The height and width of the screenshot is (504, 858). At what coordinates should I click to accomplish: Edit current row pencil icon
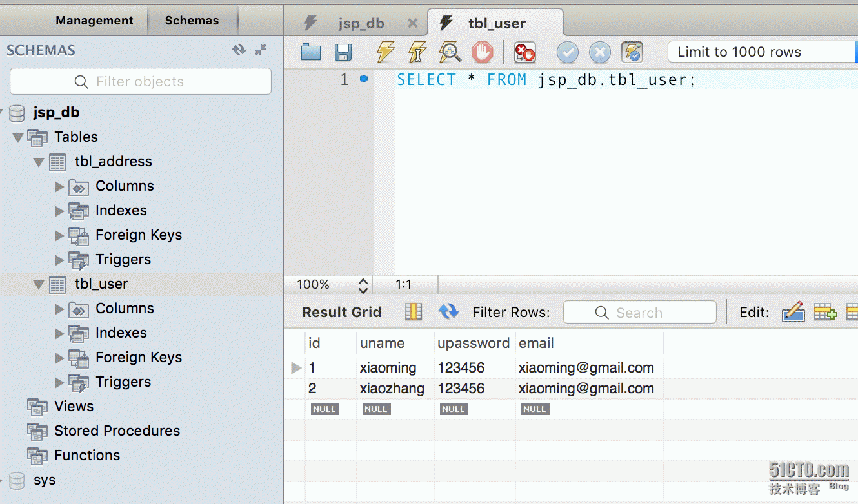[793, 312]
